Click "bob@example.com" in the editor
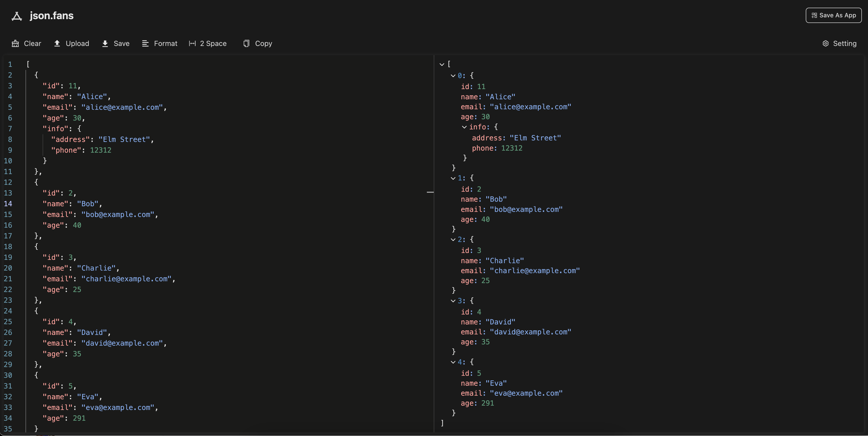This screenshot has width=868, height=436. [x=118, y=214]
